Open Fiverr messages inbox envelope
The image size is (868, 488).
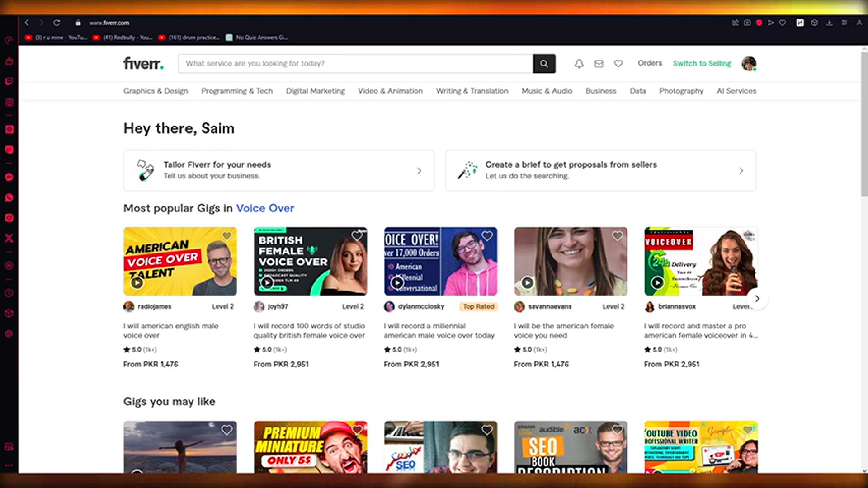tap(599, 64)
